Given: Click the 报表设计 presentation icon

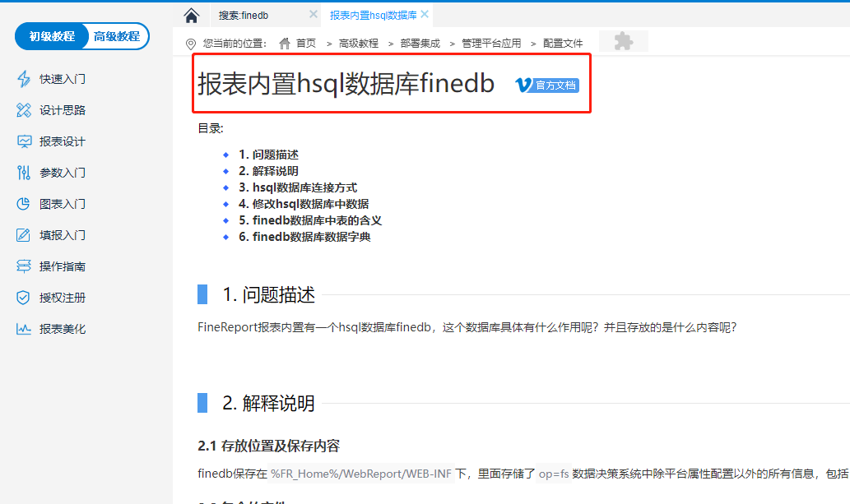Looking at the screenshot, I should coord(24,141).
